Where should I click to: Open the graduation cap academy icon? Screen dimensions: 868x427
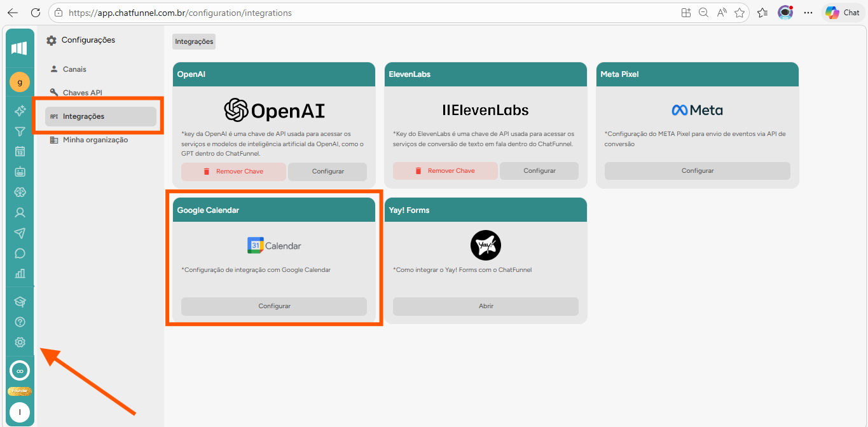(x=20, y=302)
